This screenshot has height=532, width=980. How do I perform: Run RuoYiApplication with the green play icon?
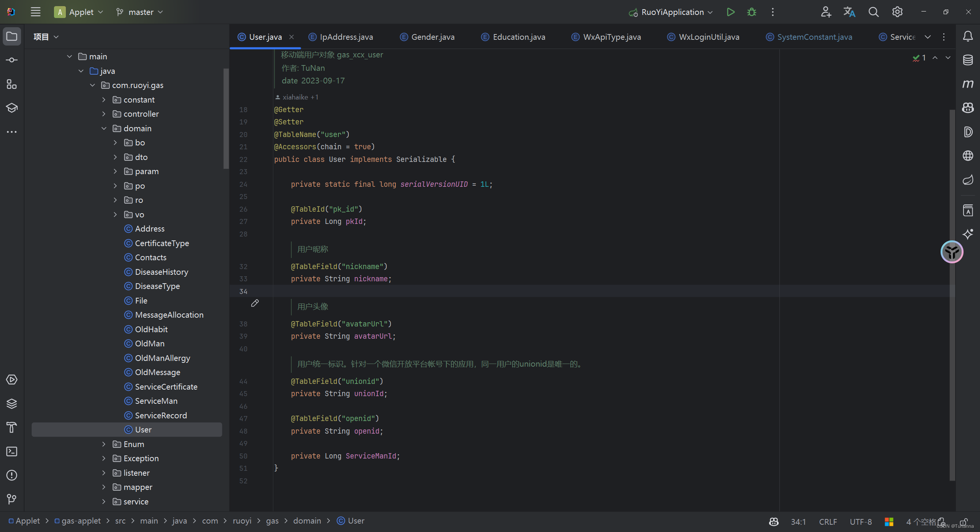730,12
